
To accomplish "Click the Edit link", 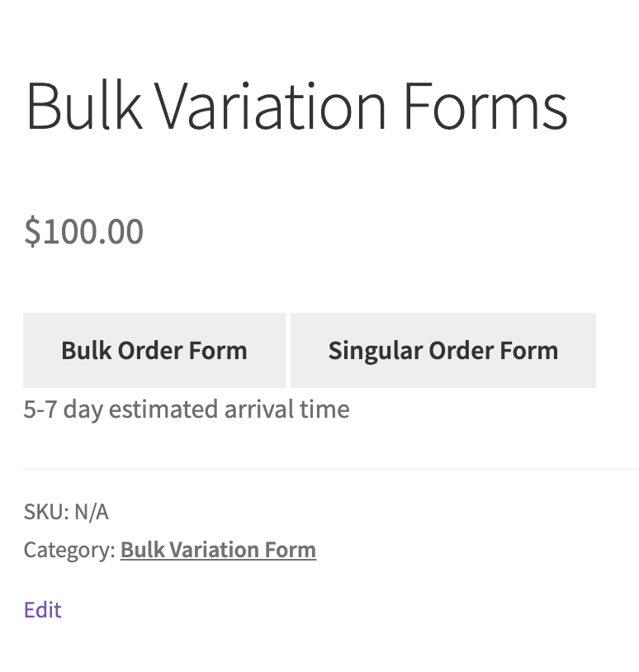I will (42, 610).
